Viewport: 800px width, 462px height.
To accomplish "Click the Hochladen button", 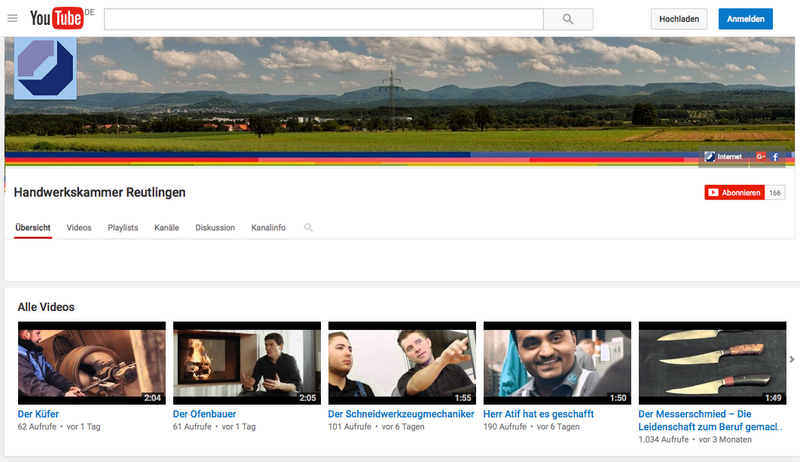I will click(x=679, y=19).
